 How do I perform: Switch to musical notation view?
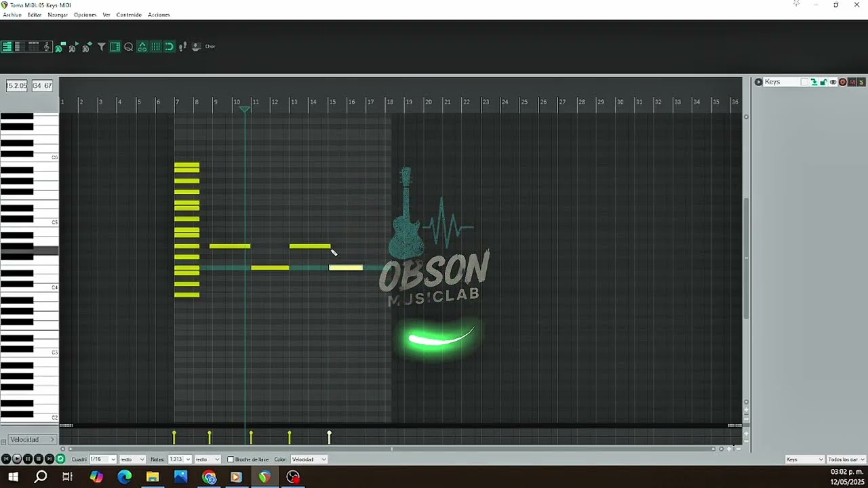click(46, 47)
